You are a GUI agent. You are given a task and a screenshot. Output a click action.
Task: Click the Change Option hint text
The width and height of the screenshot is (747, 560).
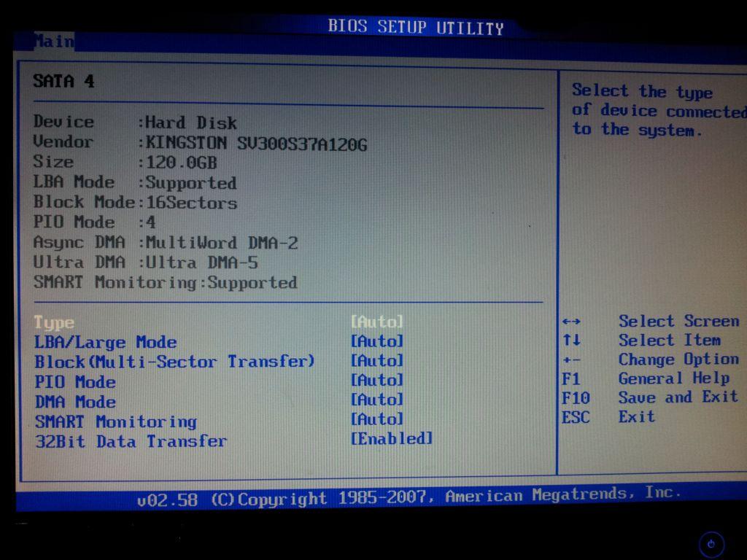coord(679,359)
